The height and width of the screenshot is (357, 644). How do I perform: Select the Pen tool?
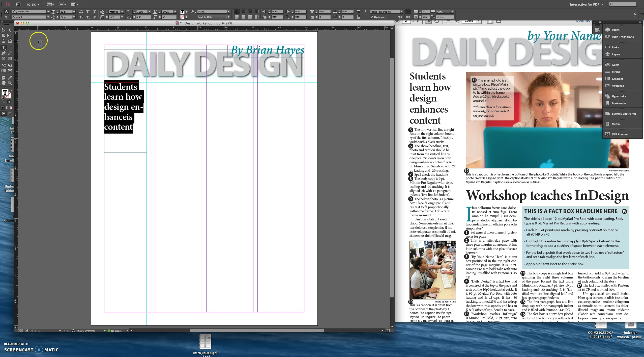coord(4,53)
